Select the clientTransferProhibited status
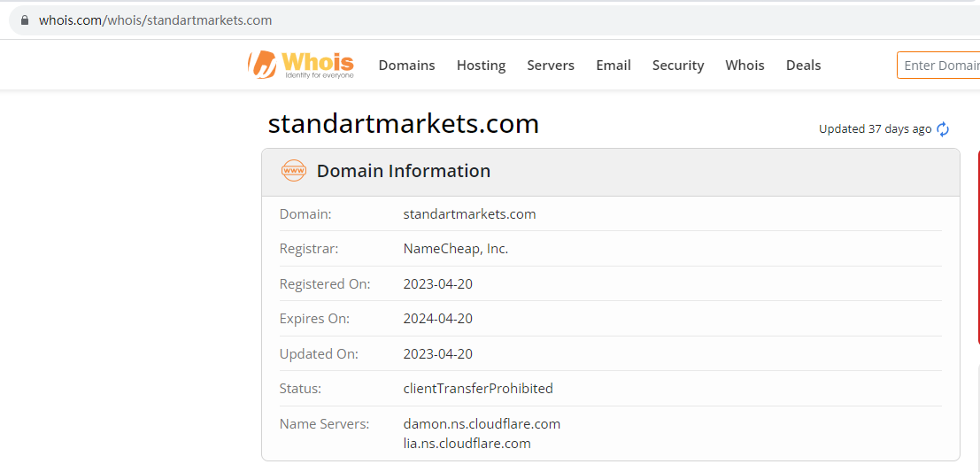 pos(478,389)
